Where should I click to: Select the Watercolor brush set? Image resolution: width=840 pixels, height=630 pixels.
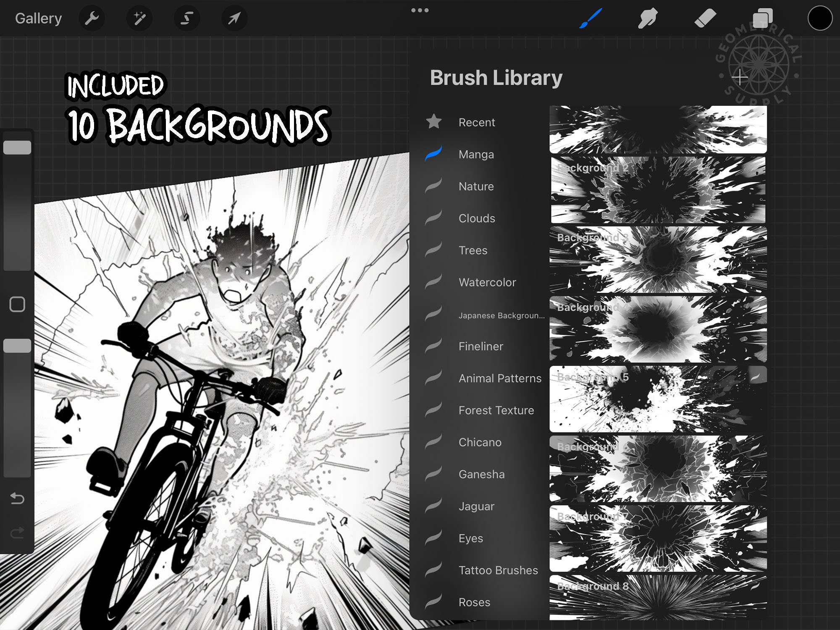click(487, 282)
